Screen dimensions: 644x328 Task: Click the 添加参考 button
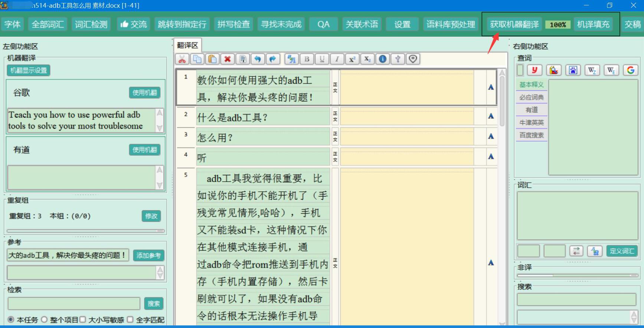[148, 255]
